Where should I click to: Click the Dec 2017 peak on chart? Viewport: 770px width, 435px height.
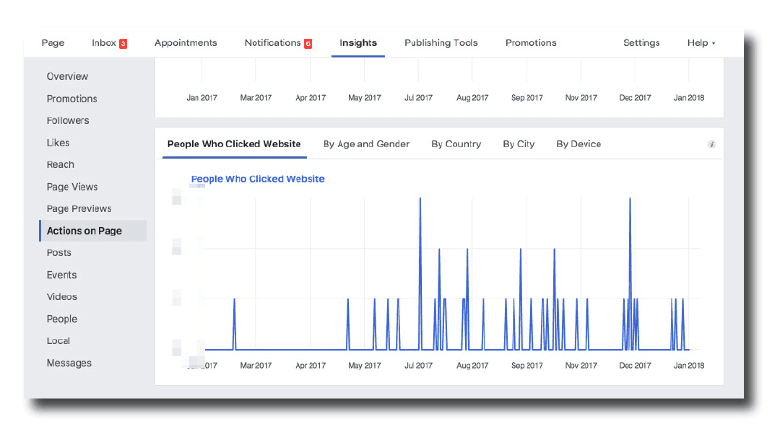630,199
